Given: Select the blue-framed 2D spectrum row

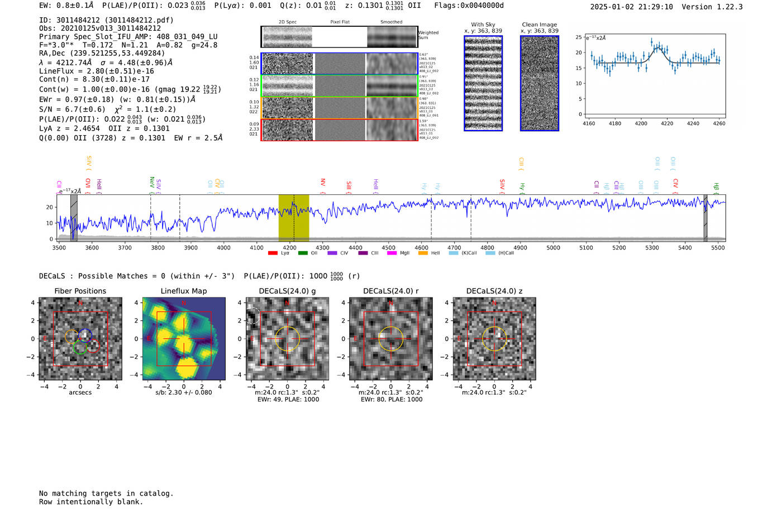Looking at the screenshot, I should tap(340, 64).
